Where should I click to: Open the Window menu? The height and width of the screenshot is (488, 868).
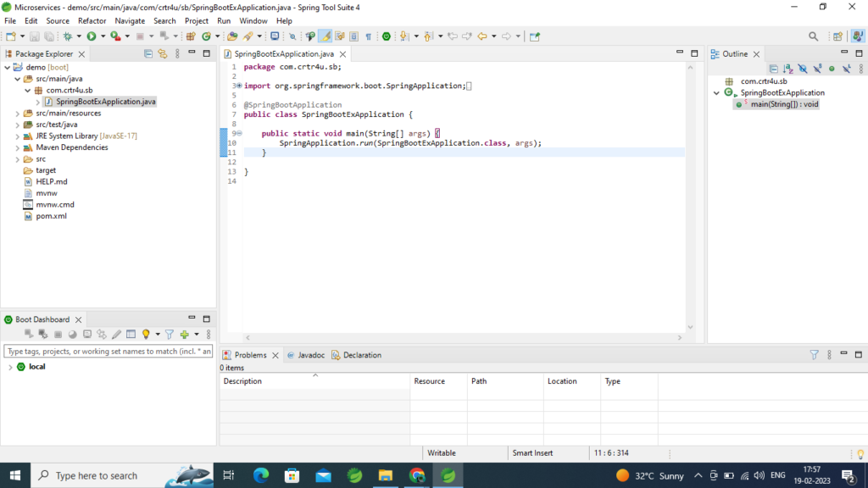point(253,21)
